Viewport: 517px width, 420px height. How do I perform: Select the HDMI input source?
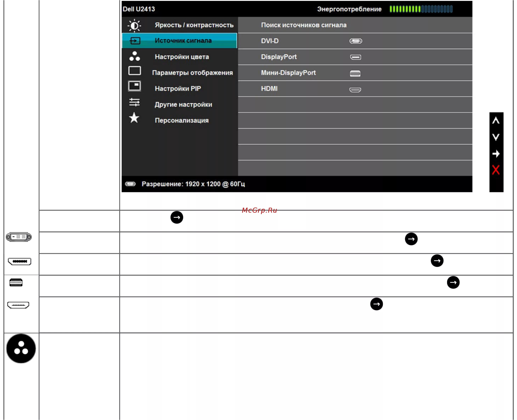point(269,89)
